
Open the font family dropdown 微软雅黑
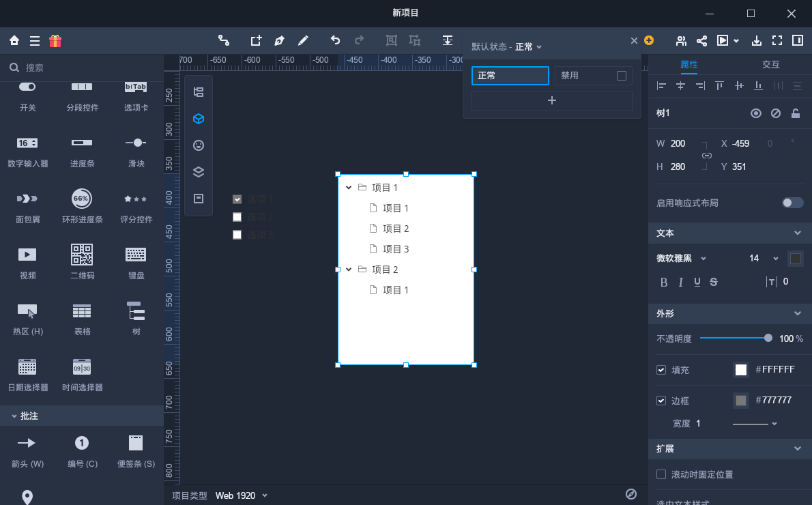(681, 259)
